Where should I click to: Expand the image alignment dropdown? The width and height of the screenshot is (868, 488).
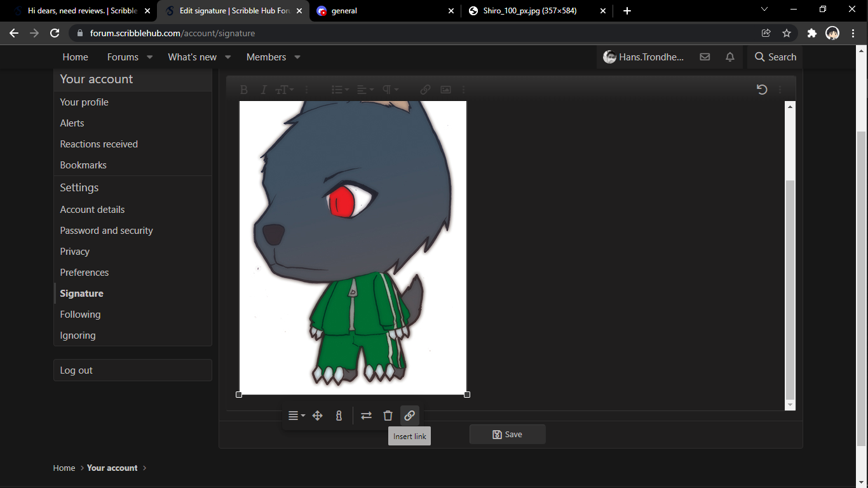pyautogui.click(x=296, y=416)
